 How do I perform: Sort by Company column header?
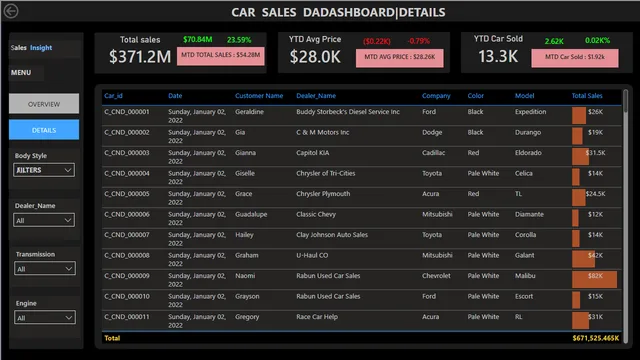[x=436, y=96]
